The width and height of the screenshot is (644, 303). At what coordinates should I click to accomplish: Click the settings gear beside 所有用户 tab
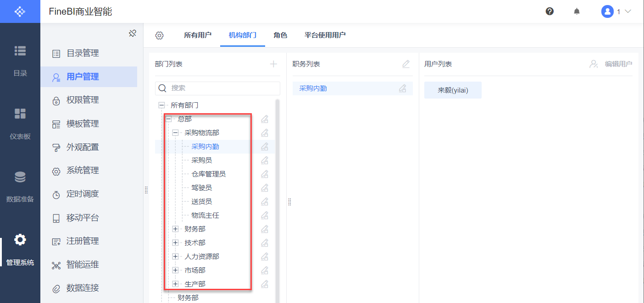pos(159,35)
